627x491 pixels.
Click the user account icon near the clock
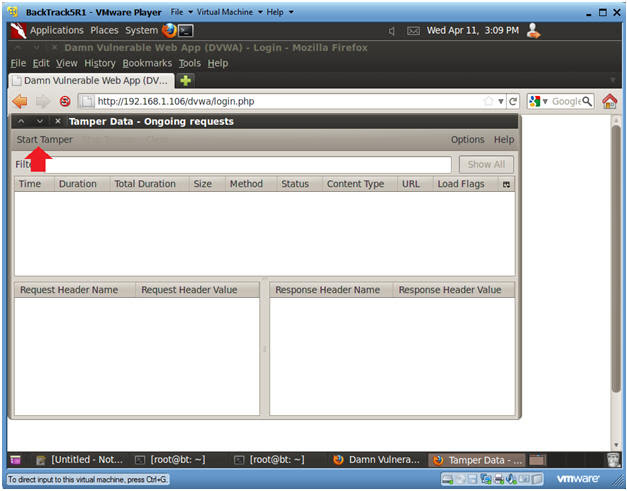533,30
